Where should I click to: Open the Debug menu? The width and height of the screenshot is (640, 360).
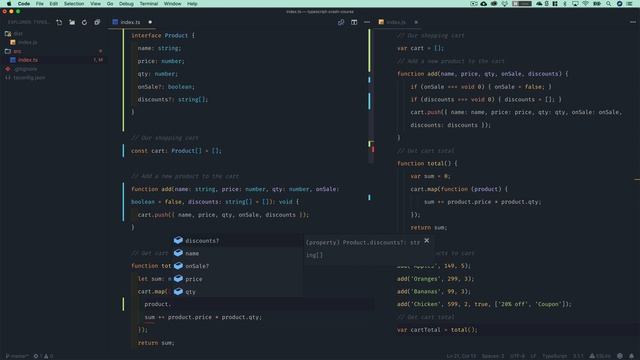[126, 4]
